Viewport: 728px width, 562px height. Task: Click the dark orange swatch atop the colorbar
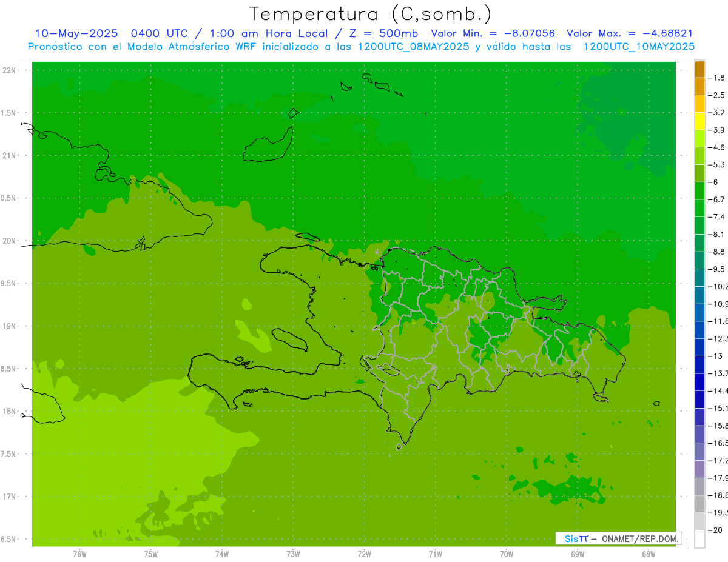tap(700, 69)
